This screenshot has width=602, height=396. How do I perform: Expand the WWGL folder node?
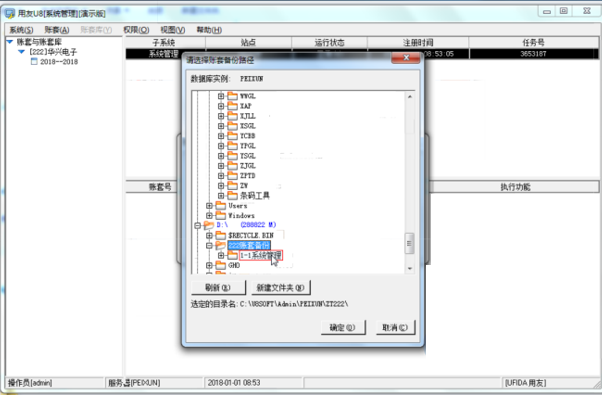(x=221, y=96)
